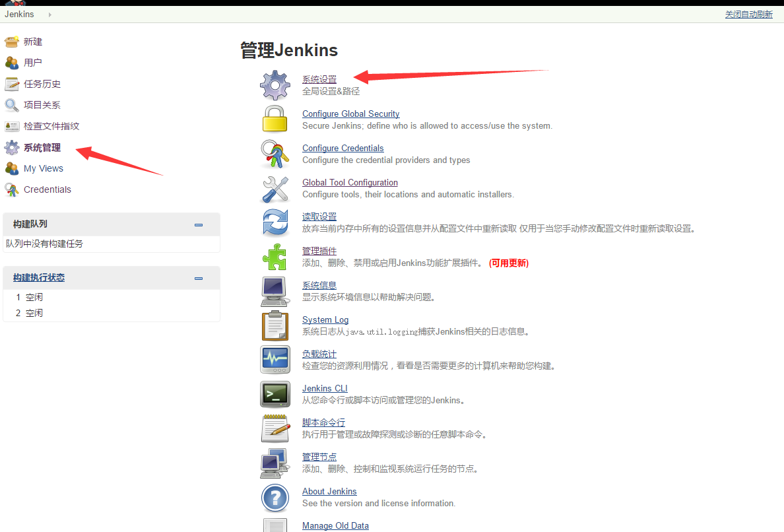Open 新建 in the side menu
This screenshot has height=532, width=784.
(33, 42)
